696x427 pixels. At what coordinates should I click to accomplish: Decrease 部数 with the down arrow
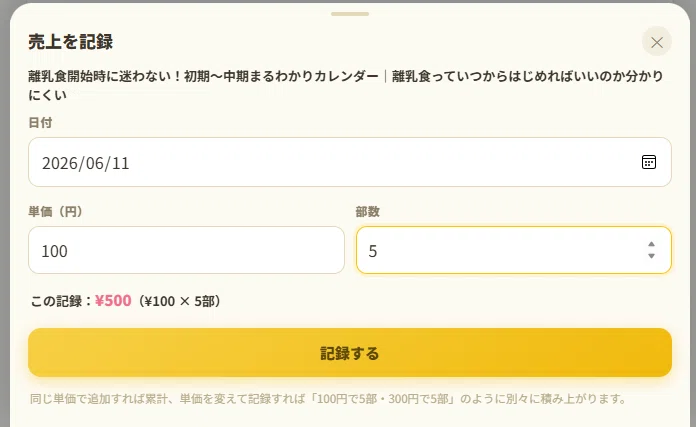(x=651, y=256)
